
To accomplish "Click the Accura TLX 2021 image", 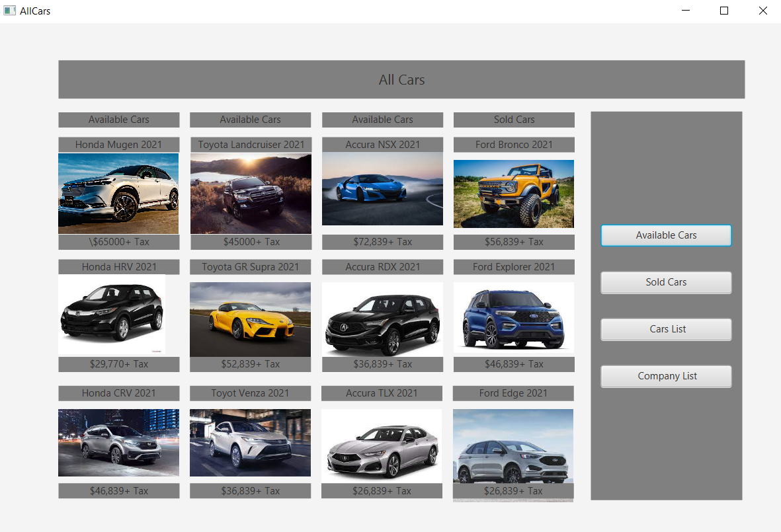I will point(380,443).
